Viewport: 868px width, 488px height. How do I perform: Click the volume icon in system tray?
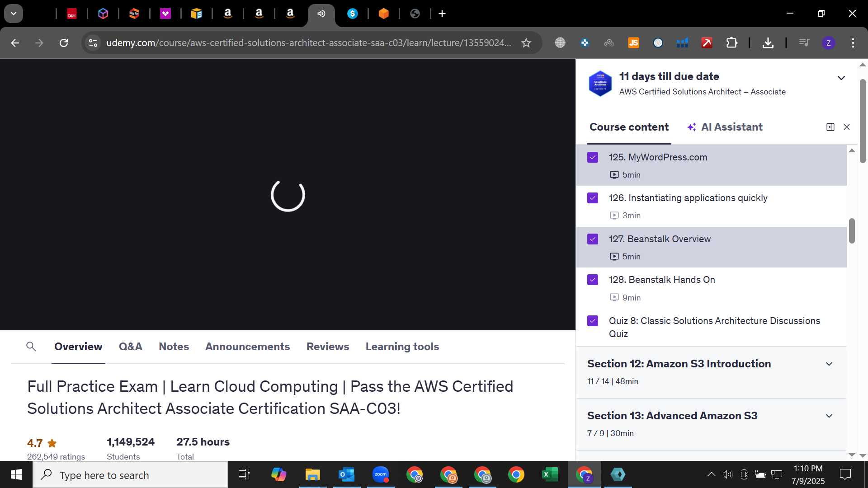pos(727,474)
